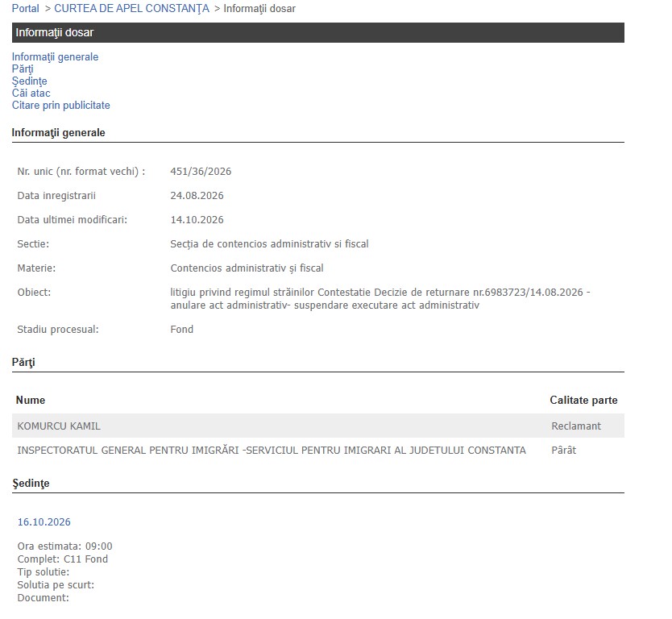
Task: Click the Părți section heading
Action: tap(23, 362)
